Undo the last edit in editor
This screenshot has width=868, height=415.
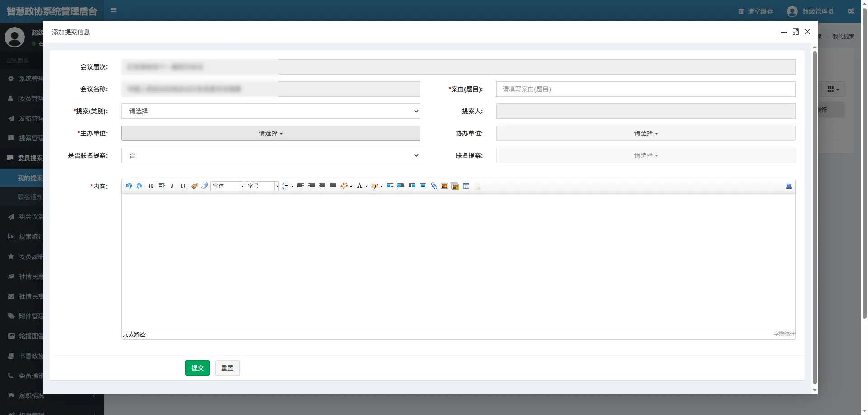(129, 186)
